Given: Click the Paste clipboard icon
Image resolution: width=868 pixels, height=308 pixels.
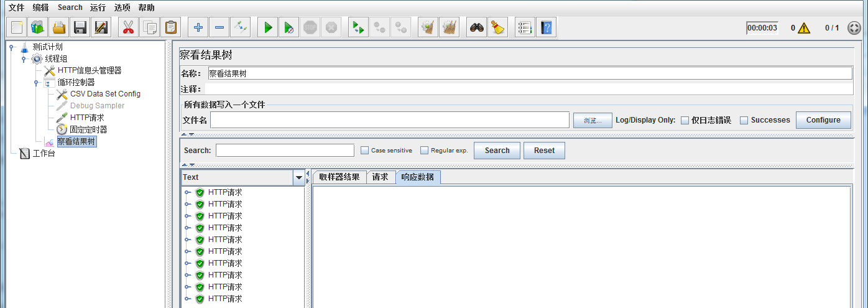Looking at the screenshot, I should pyautogui.click(x=170, y=27).
